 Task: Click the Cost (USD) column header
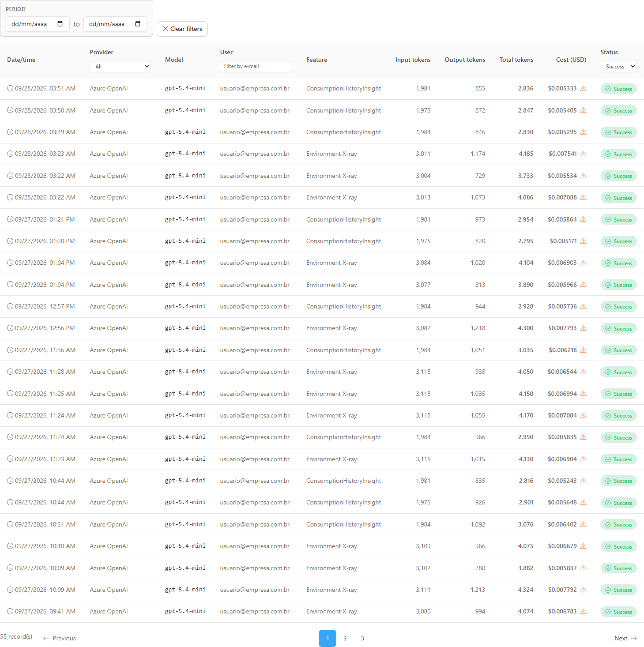571,60
